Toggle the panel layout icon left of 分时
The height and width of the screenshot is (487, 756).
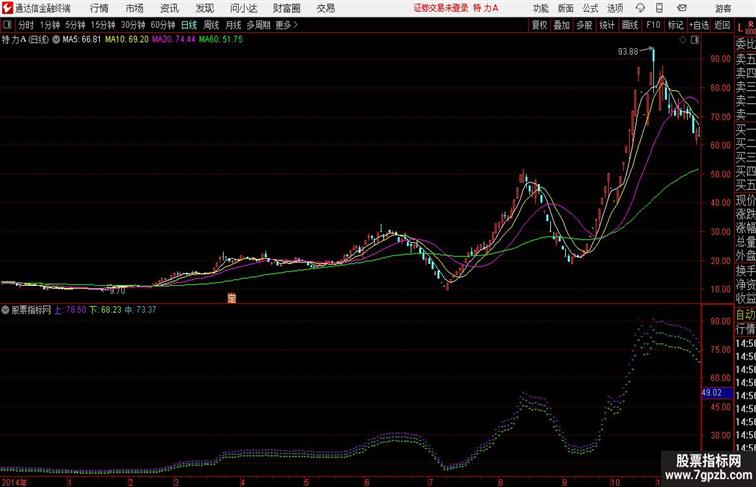pos(7,25)
